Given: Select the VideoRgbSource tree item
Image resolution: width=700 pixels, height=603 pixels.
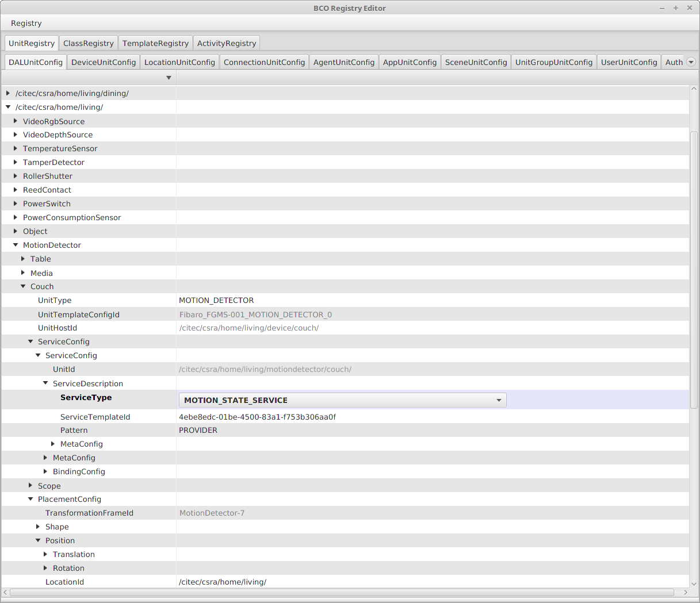Looking at the screenshot, I should 53,121.
